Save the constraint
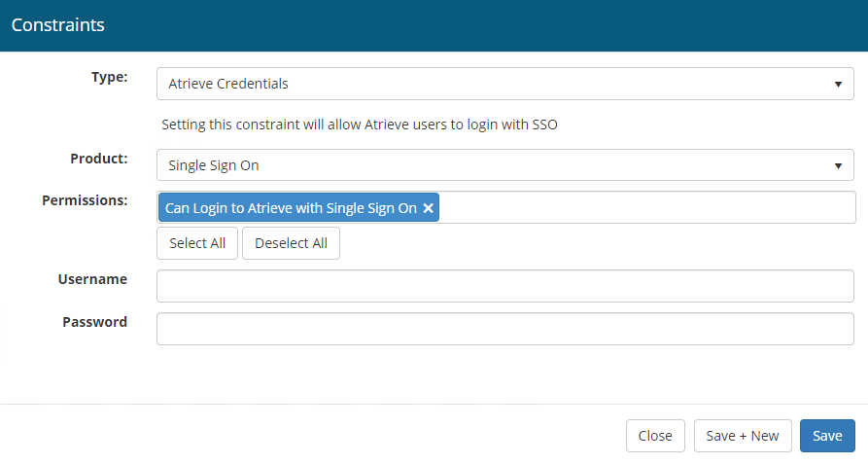868x464 pixels. [827, 436]
